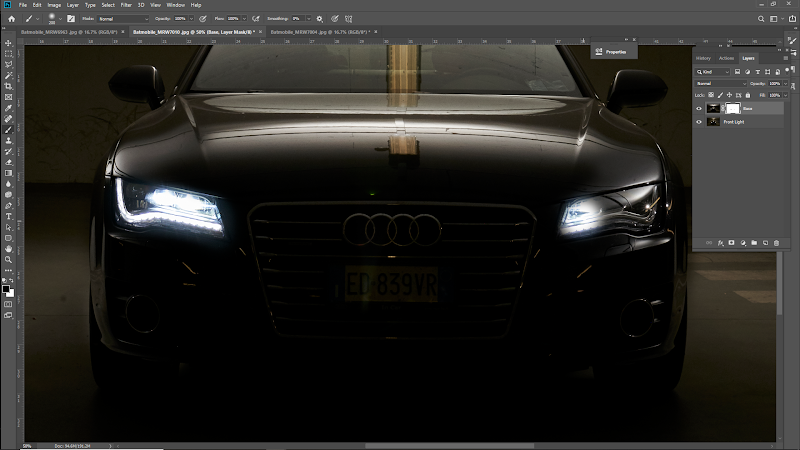Select the Dodge tool
Image resolution: width=800 pixels, height=450 pixels.
[8, 195]
